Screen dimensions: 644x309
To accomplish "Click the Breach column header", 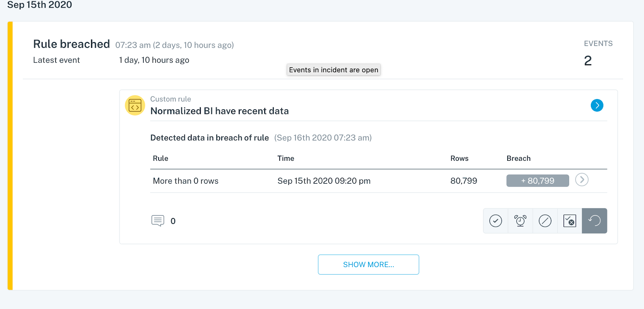I will (518, 158).
